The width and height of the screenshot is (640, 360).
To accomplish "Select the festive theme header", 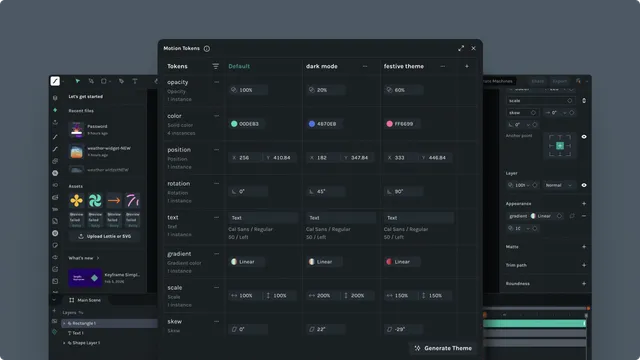I will point(404,66).
